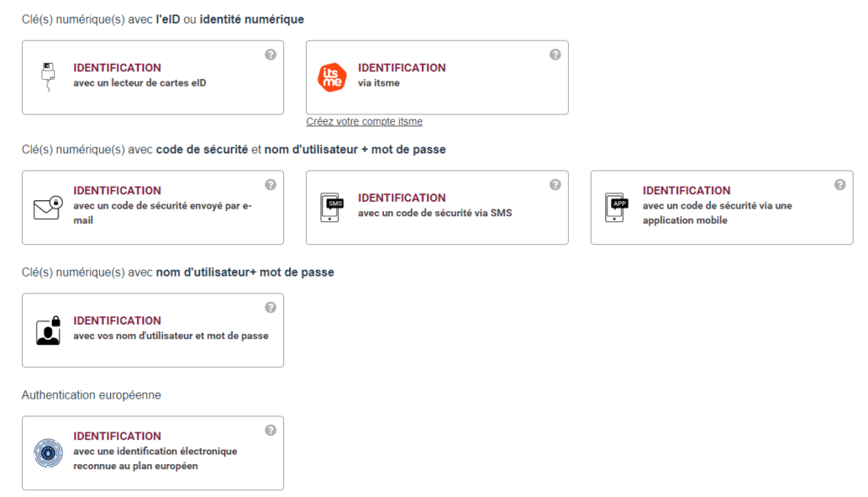The image size is (868, 497).
Task: Click the orange itsme logo
Action: point(332,77)
